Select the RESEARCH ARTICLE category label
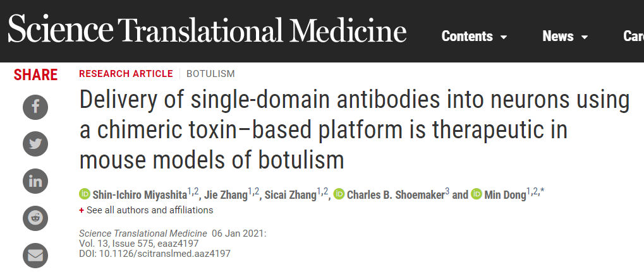 point(126,74)
